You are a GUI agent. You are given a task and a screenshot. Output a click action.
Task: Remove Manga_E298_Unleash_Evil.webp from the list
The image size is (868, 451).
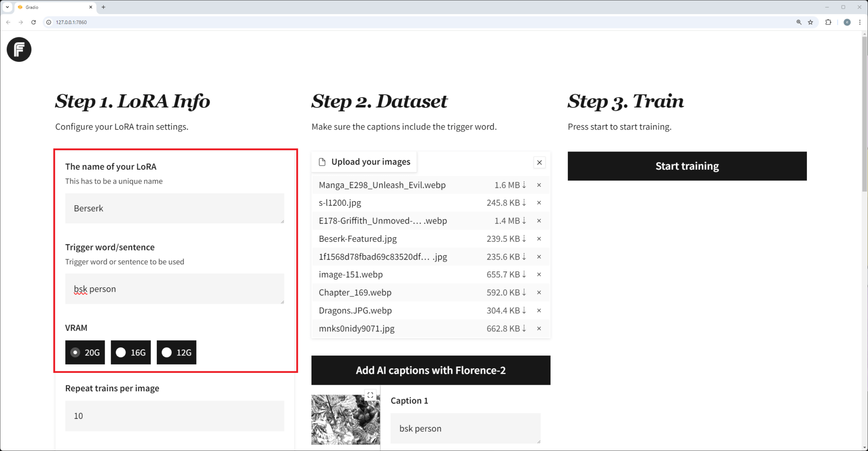tap(539, 185)
